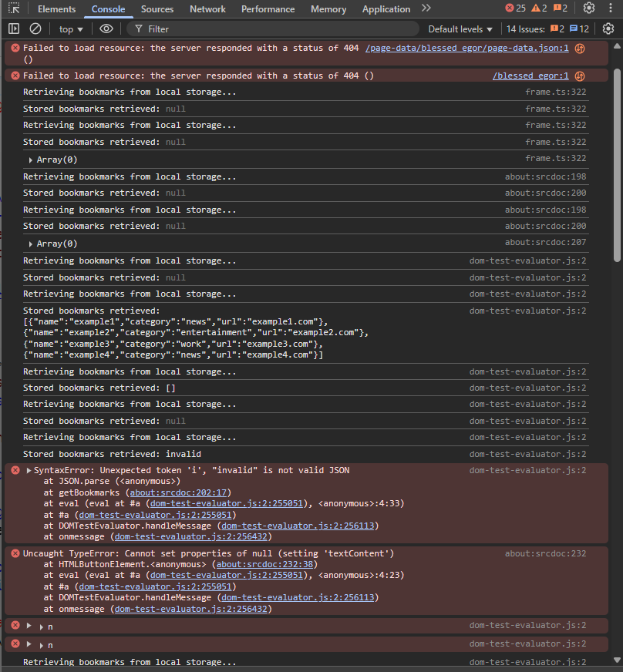Open the 14 Issues blue count 12

579,29
